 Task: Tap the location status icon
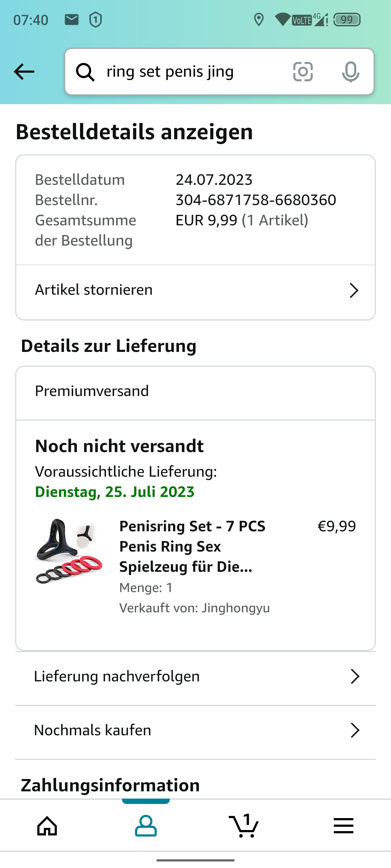pyautogui.click(x=258, y=20)
